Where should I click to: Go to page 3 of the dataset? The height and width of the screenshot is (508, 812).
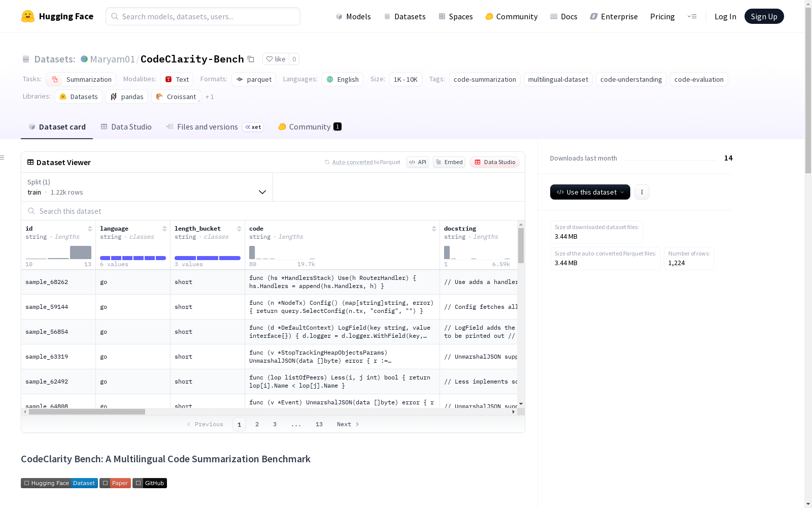coord(275,424)
